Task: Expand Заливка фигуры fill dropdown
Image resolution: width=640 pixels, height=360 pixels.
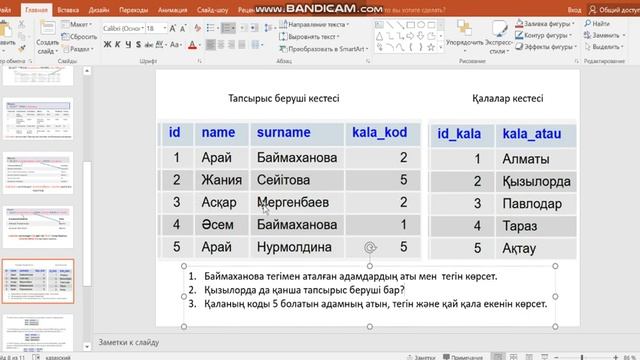Action: (573, 24)
